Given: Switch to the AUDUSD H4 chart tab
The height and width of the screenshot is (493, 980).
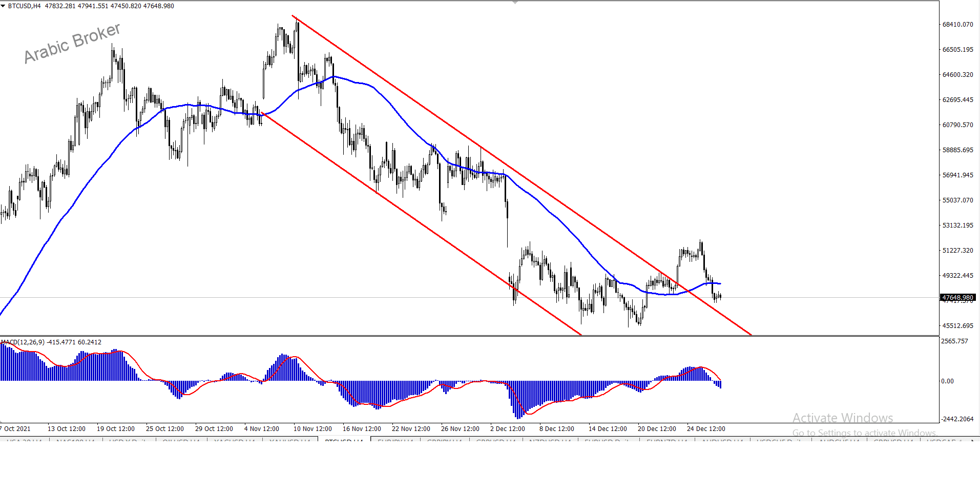Looking at the screenshot, I should (723, 440).
